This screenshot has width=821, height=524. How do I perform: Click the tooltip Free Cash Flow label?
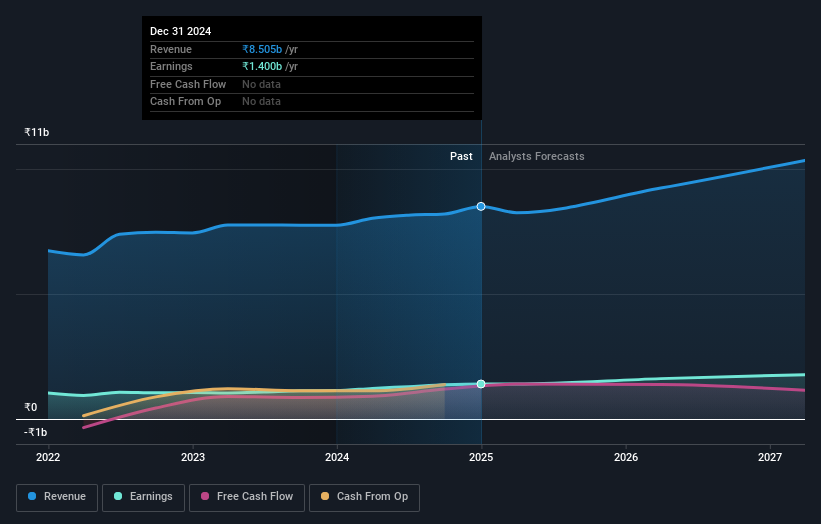point(188,84)
